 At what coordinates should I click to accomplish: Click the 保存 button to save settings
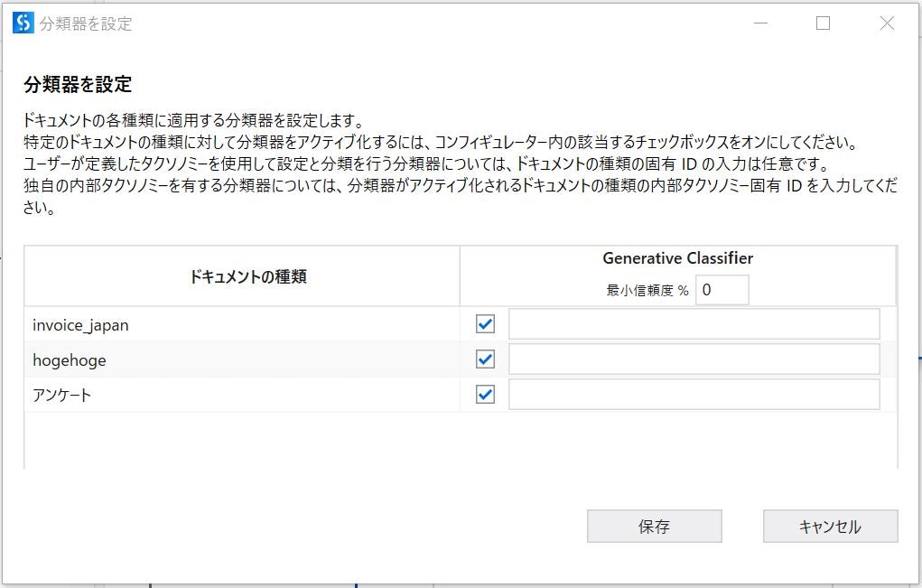pyautogui.click(x=654, y=526)
